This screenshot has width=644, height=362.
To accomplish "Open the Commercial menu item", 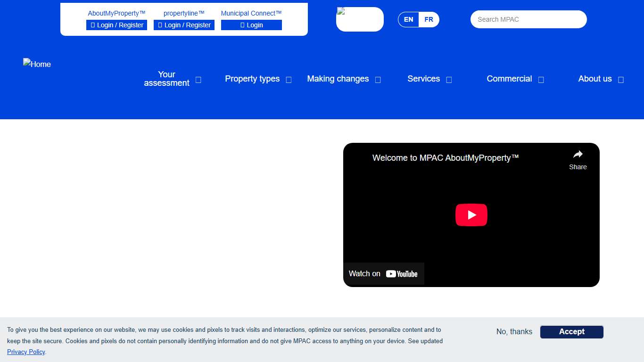I will [509, 79].
